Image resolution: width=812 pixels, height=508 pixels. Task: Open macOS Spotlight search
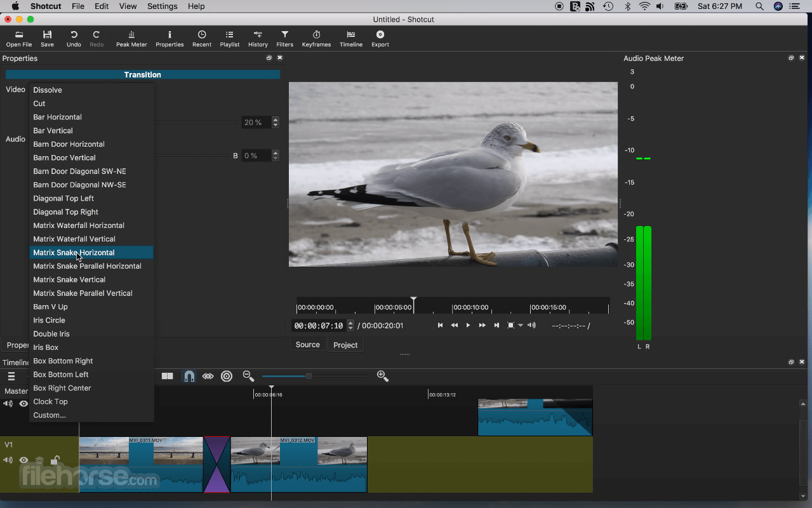(759, 6)
